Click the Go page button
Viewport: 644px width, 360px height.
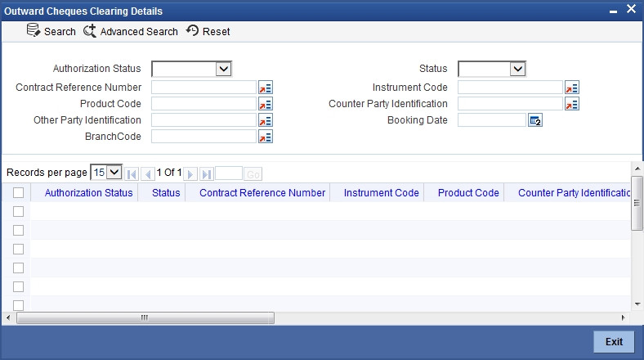(x=253, y=174)
